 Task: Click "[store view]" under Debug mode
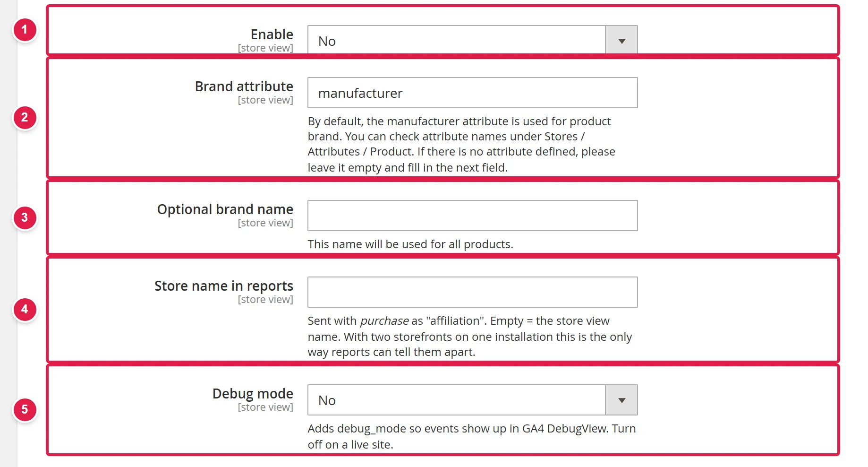click(265, 407)
